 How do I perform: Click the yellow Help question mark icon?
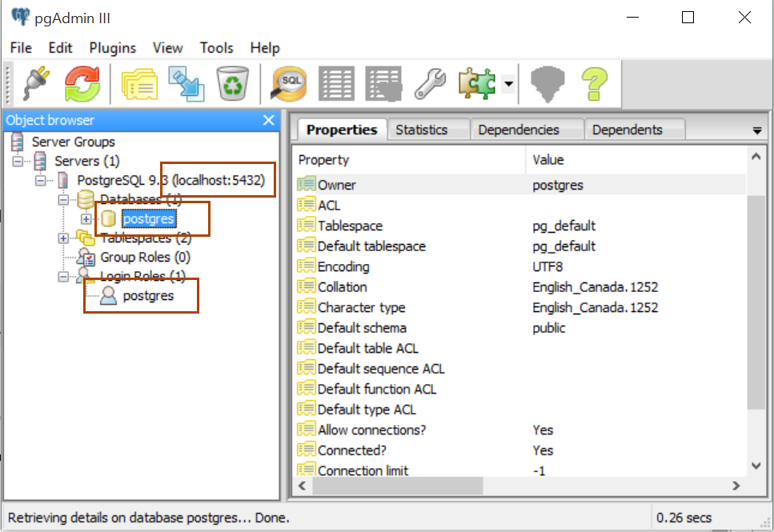(595, 84)
